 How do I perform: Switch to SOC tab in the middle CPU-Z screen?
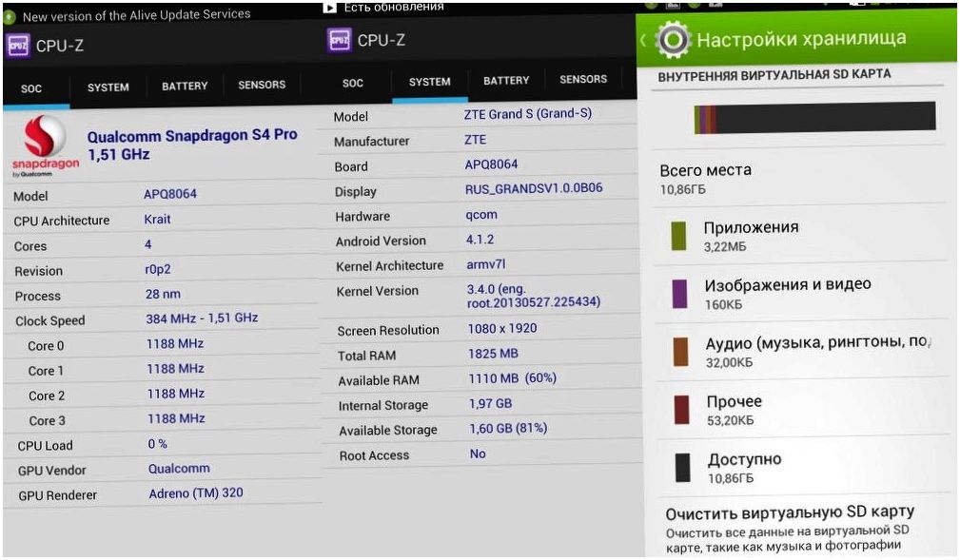click(353, 84)
